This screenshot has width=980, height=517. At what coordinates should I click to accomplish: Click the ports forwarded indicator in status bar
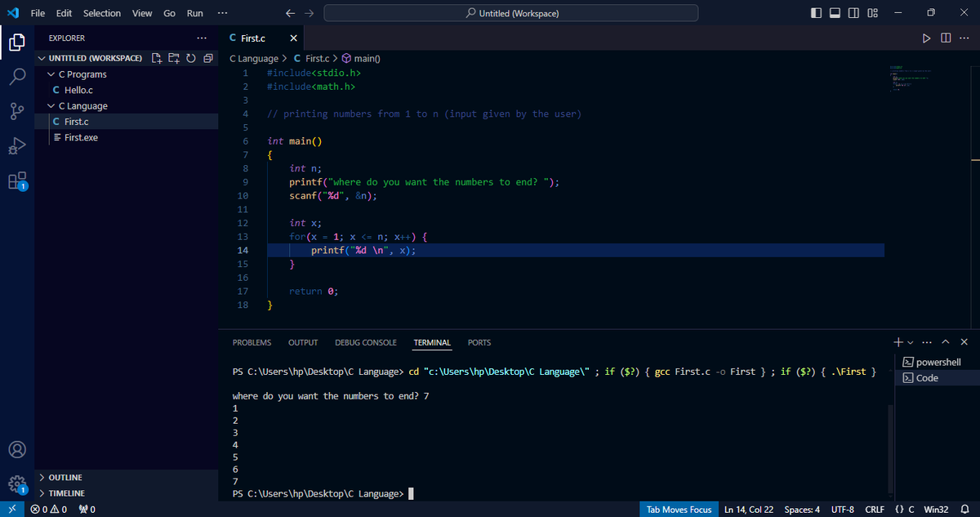click(87, 510)
